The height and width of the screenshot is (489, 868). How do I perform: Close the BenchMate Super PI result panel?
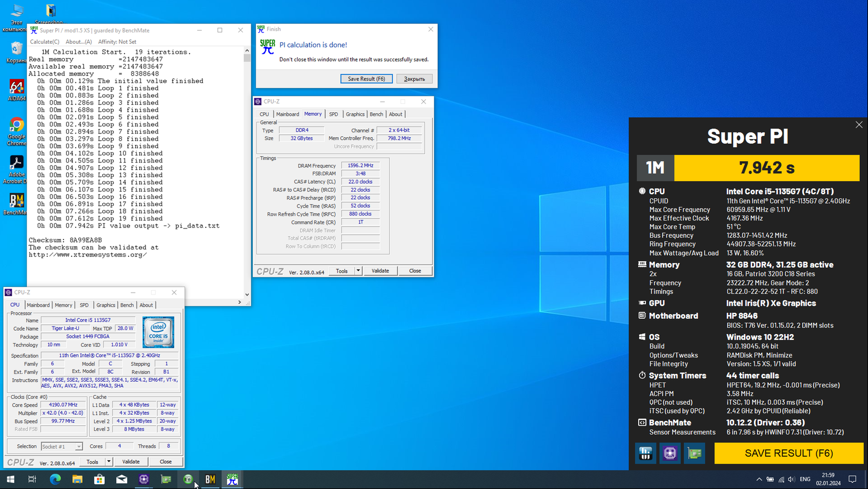pyautogui.click(x=859, y=125)
